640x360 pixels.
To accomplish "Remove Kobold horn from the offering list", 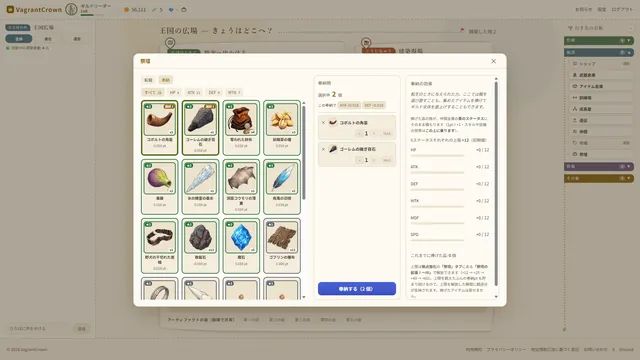I will point(323,122).
